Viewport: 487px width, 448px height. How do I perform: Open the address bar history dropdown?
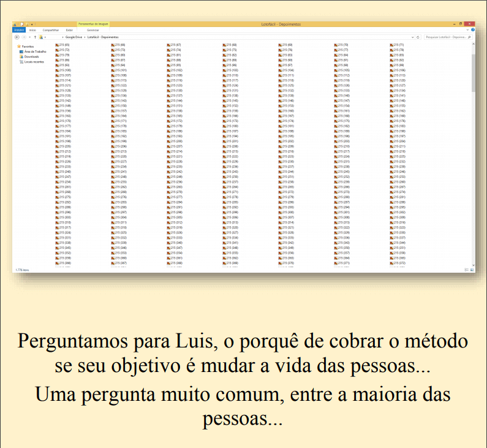412,37
